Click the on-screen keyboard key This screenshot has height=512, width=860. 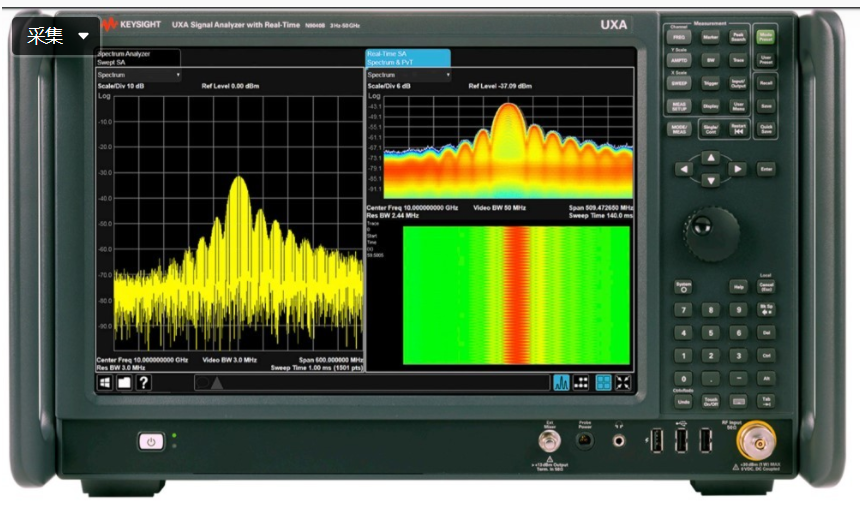[738, 402]
